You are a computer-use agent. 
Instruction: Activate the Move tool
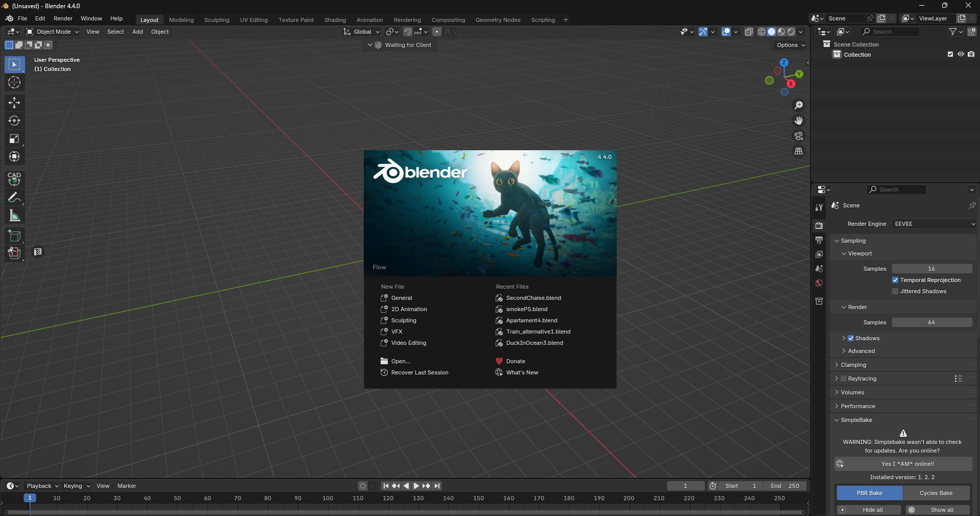14,103
